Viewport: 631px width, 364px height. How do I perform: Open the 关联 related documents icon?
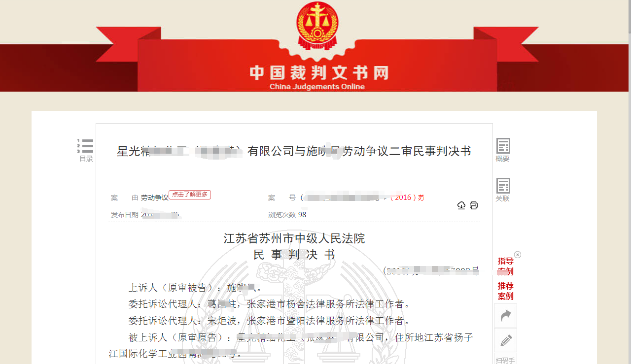point(503,190)
